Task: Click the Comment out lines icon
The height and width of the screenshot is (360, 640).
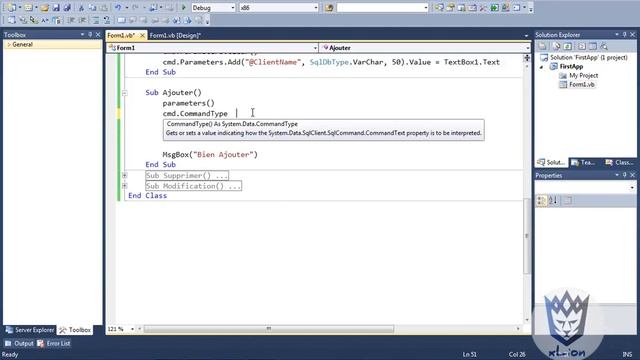Action: coord(95,20)
